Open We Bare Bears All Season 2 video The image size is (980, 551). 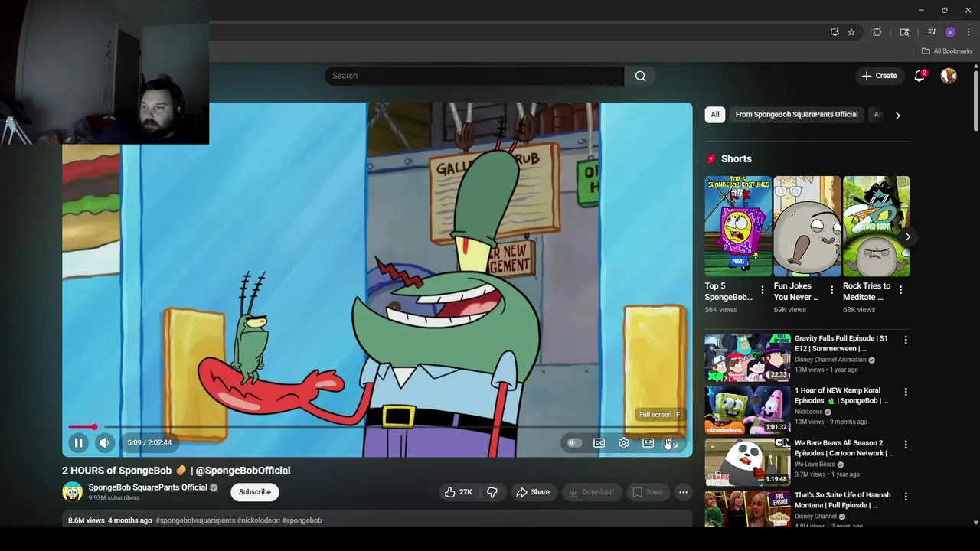click(x=844, y=448)
